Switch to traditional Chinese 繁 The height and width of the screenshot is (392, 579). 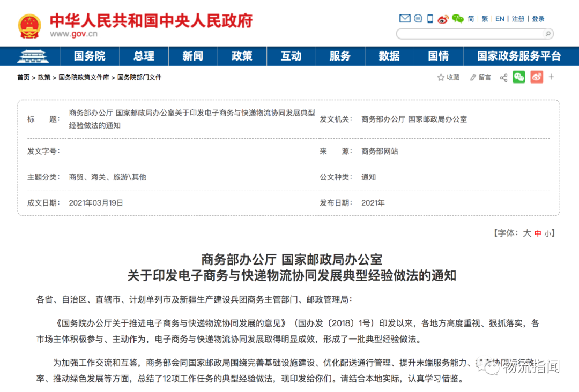(485, 19)
